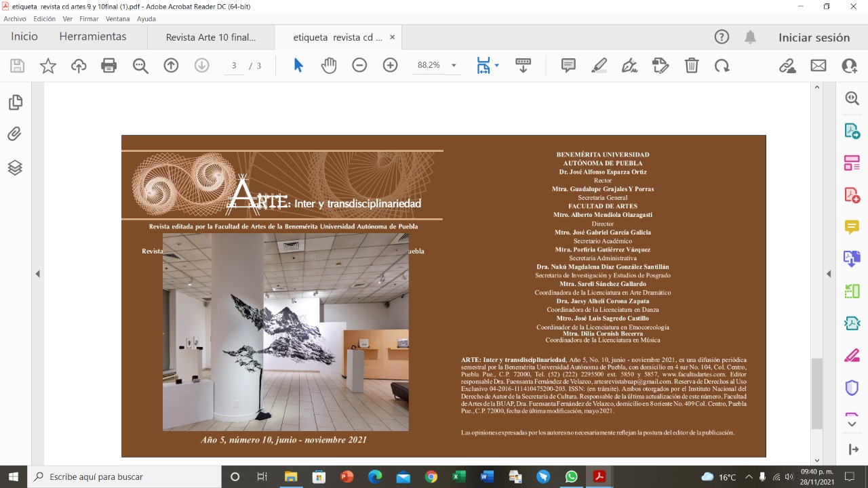Open the Fill and Sign tool in right pane
This screenshot has width=868, height=488.
tap(852, 355)
